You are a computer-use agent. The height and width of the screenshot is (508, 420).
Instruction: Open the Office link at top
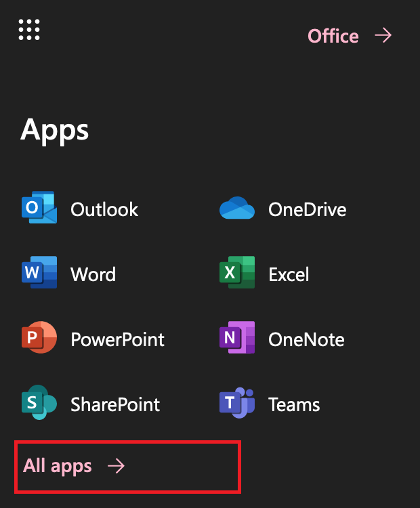(333, 35)
